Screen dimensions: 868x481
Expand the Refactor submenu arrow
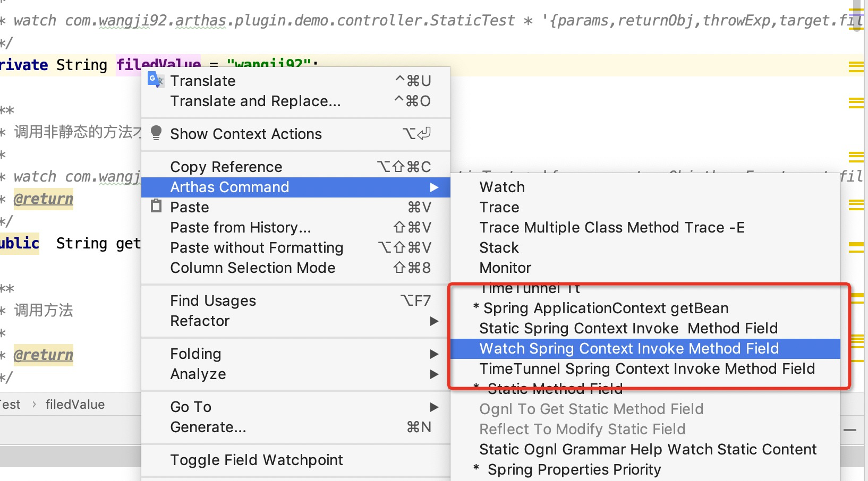pos(434,321)
